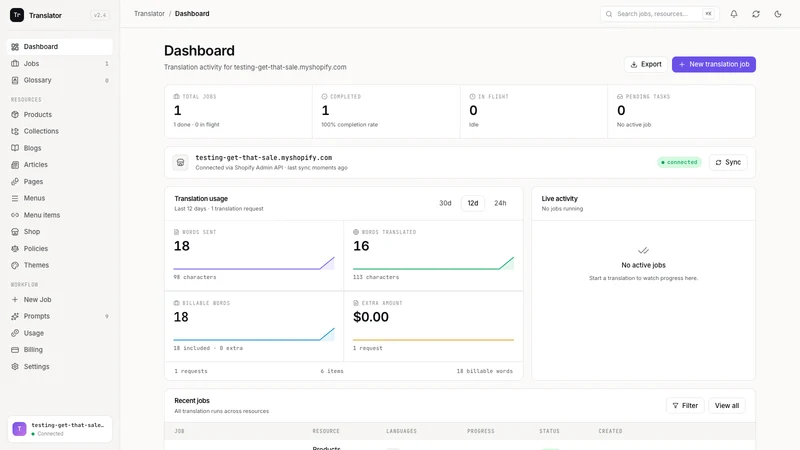
Task: Click the Completed stat card
Action: pos(386,111)
